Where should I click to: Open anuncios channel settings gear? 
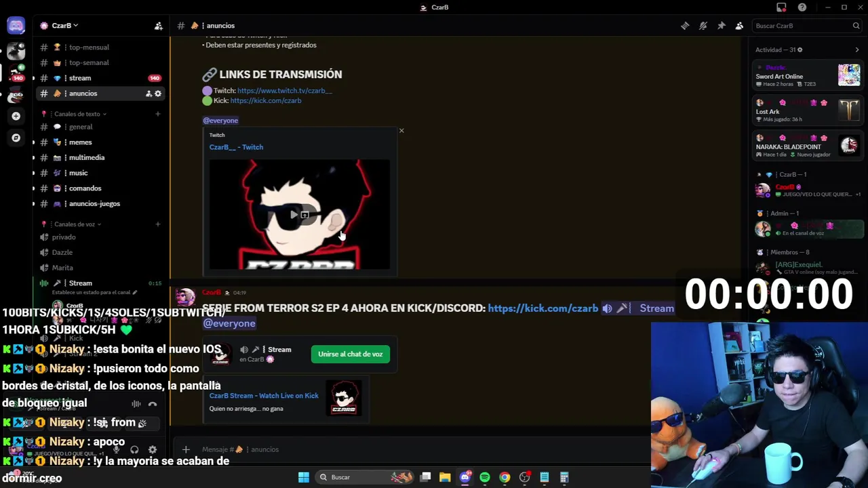158,94
